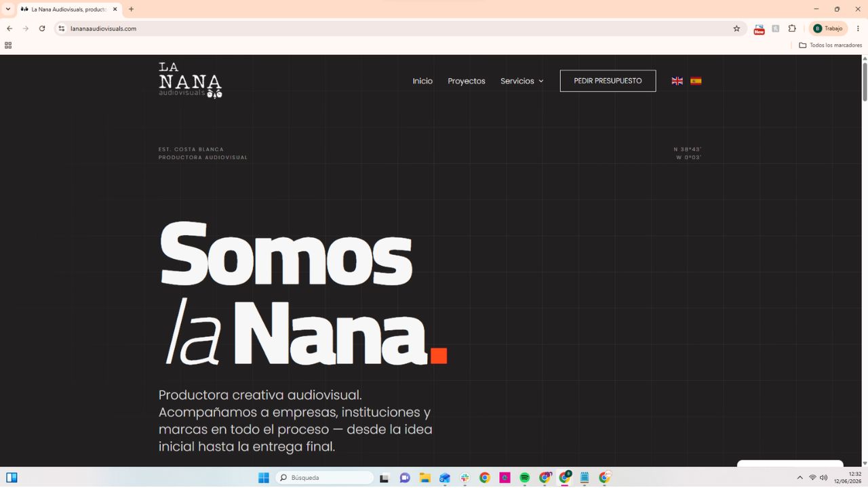Click the "EST. COSTA BLANCA" text
868x488 pixels.
coord(191,149)
